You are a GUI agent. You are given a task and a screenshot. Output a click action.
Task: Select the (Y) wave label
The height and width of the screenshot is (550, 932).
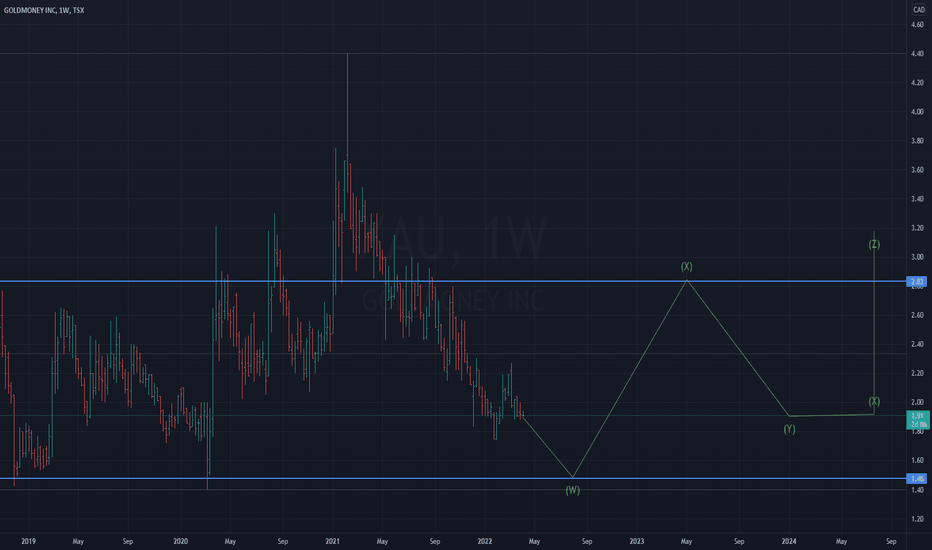[789, 429]
